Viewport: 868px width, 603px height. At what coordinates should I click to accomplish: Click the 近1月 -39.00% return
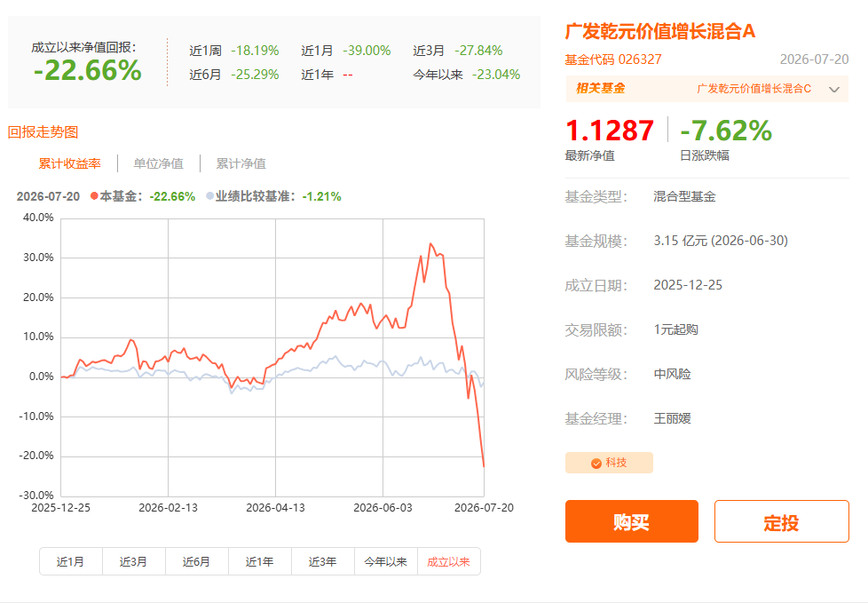click(346, 51)
